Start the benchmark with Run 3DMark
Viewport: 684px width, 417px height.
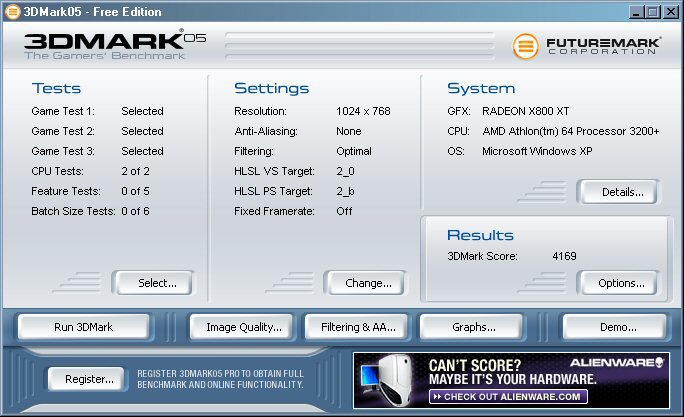(83, 327)
